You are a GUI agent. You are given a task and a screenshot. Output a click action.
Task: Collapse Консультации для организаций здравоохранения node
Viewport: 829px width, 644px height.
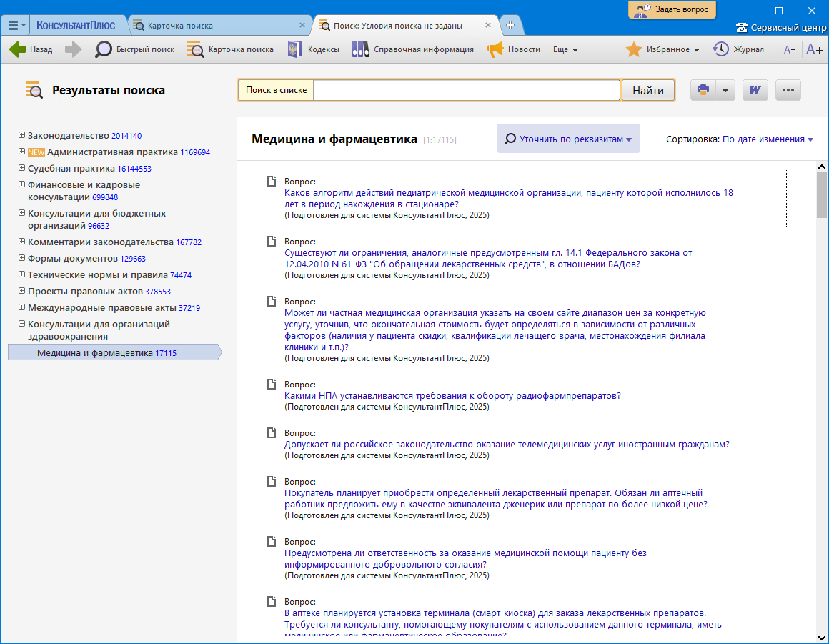pyautogui.click(x=22, y=324)
